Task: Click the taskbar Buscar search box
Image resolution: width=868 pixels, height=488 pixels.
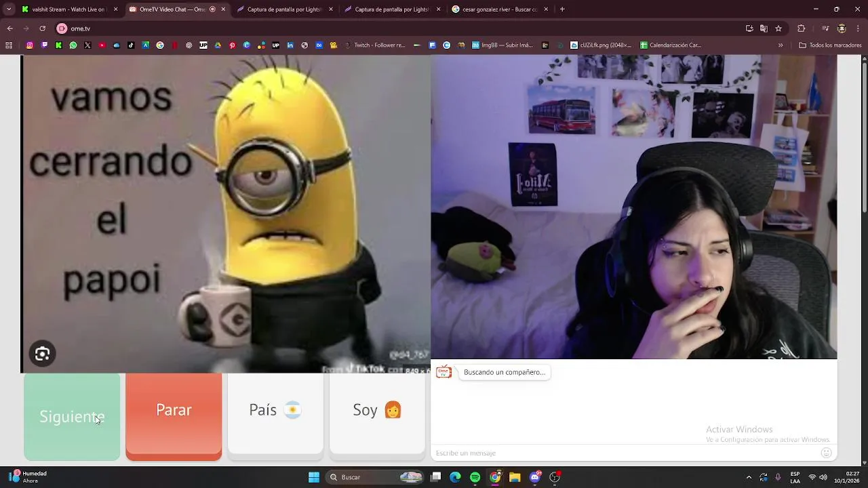Action: [x=375, y=477]
